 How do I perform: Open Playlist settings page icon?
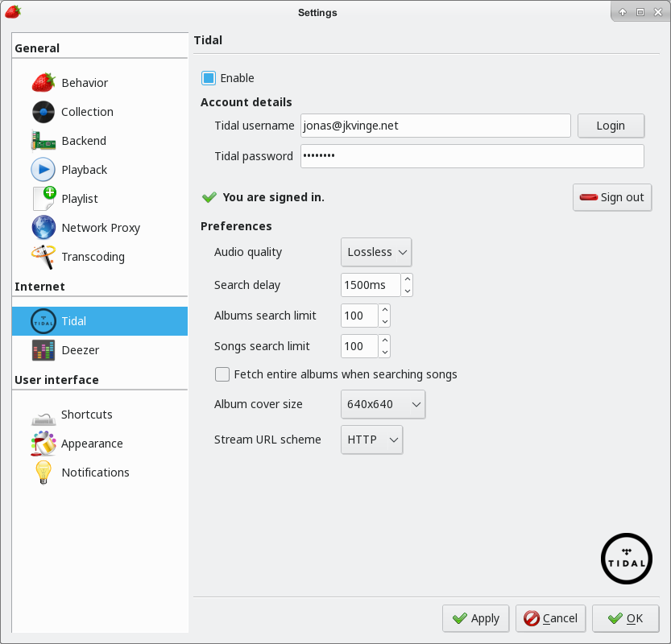click(43, 199)
